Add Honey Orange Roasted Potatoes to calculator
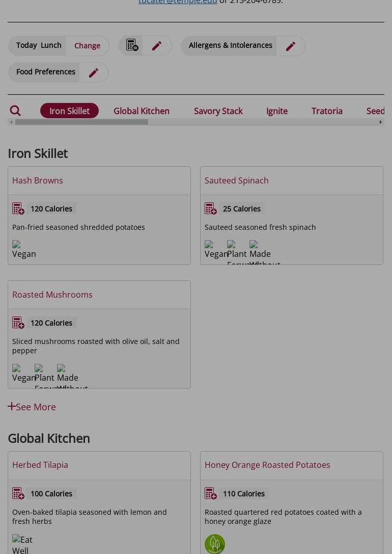The image size is (392, 554). coord(211,493)
